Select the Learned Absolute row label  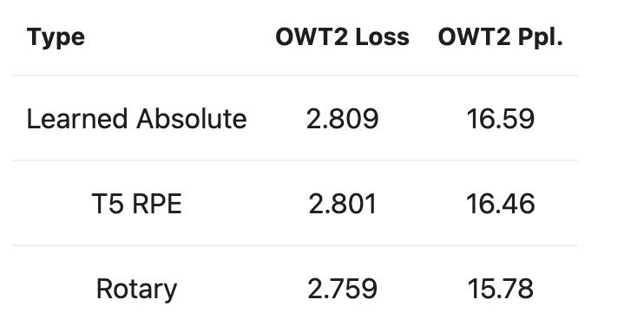pos(137,119)
